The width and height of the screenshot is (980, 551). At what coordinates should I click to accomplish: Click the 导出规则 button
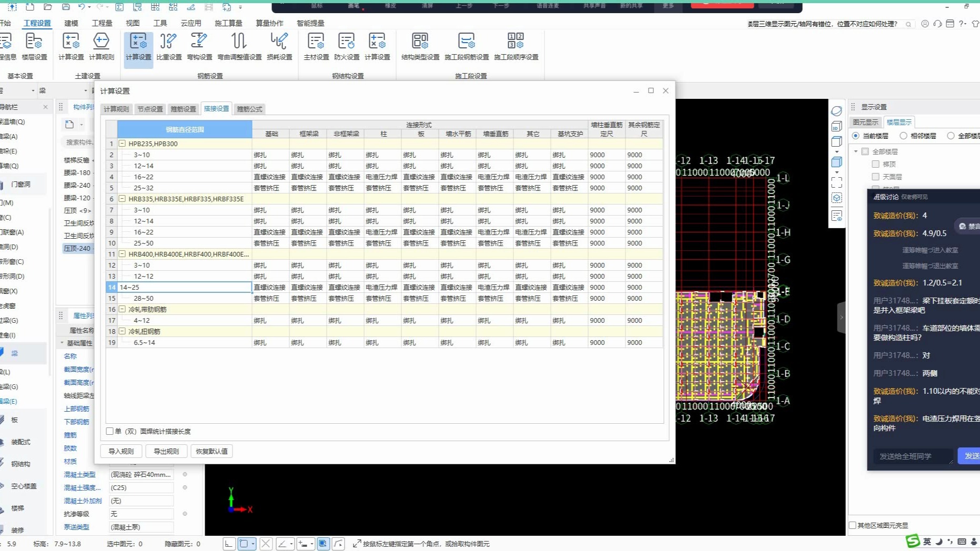click(x=166, y=451)
